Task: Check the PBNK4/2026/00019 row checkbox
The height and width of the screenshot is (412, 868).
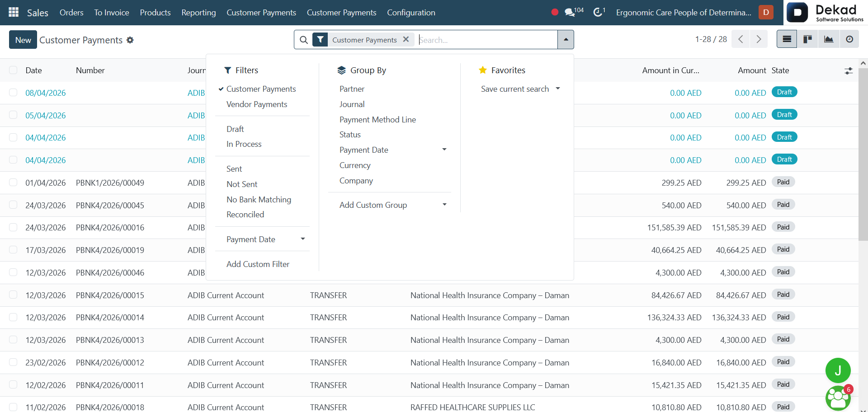Action: tap(13, 250)
